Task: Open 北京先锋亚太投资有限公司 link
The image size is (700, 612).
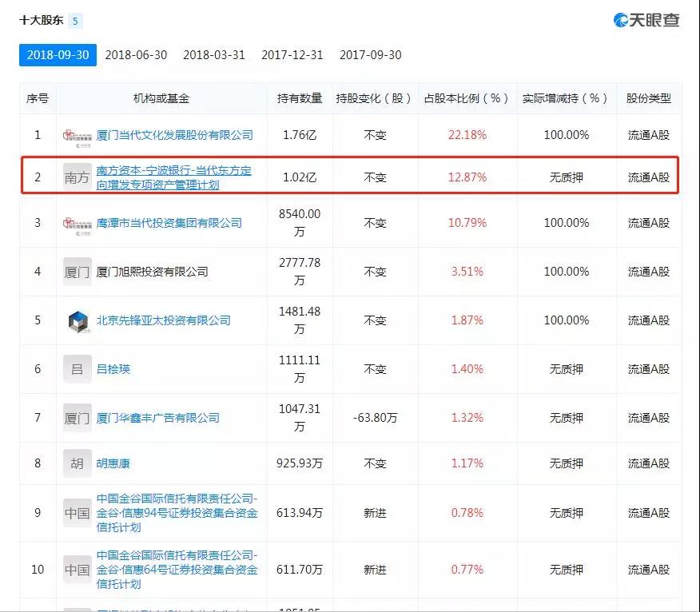Action: 163,320
